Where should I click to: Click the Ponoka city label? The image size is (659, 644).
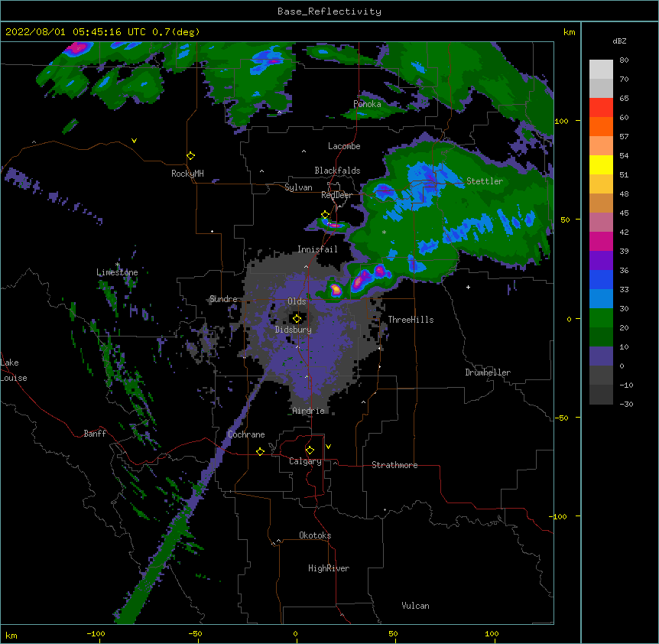(367, 104)
